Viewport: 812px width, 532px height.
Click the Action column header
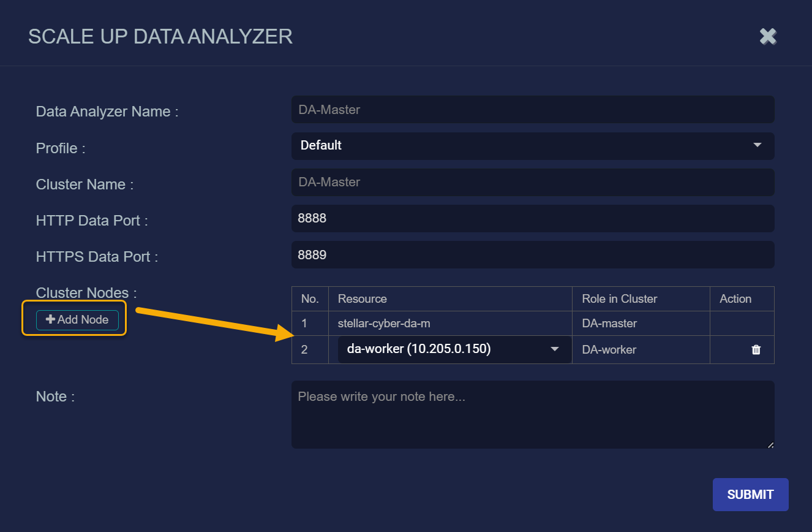click(x=735, y=299)
